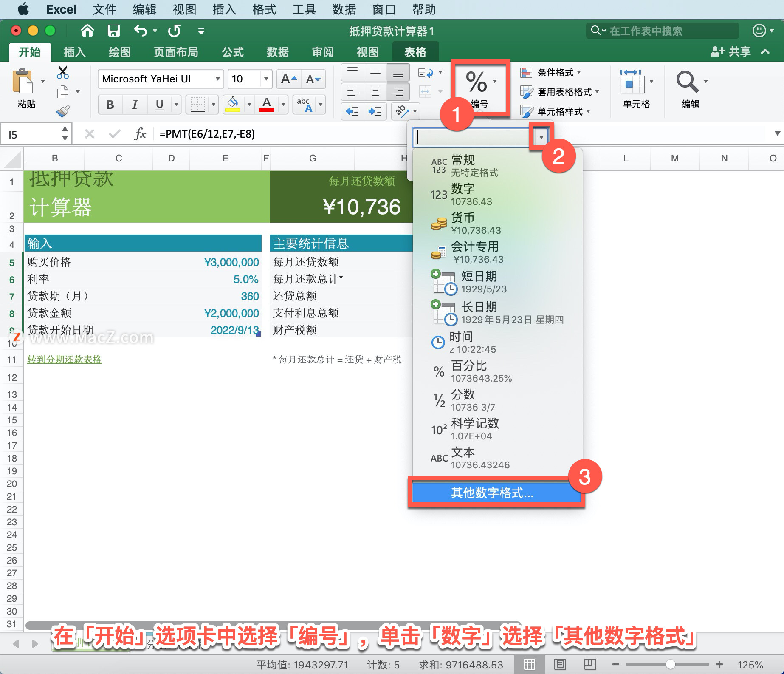This screenshot has width=784, height=674.
Task: Switch to the 页面布局 ribbon tab
Action: 176,52
